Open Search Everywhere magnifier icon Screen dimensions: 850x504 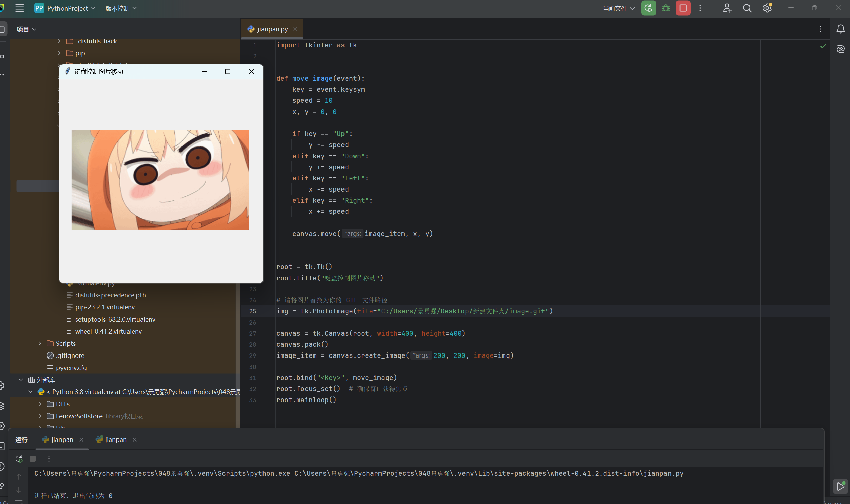pos(747,8)
